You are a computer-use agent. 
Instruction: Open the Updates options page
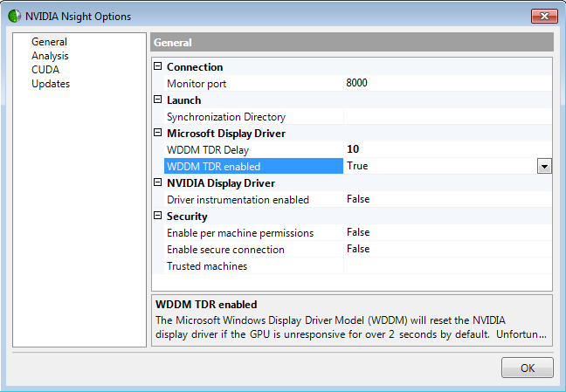click(x=51, y=84)
